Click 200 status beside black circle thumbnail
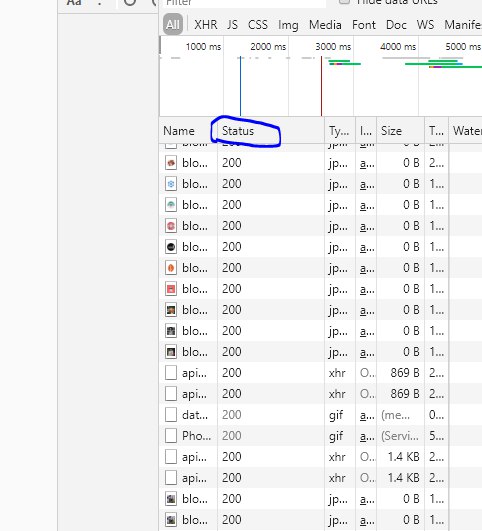 pyautogui.click(x=232, y=247)
